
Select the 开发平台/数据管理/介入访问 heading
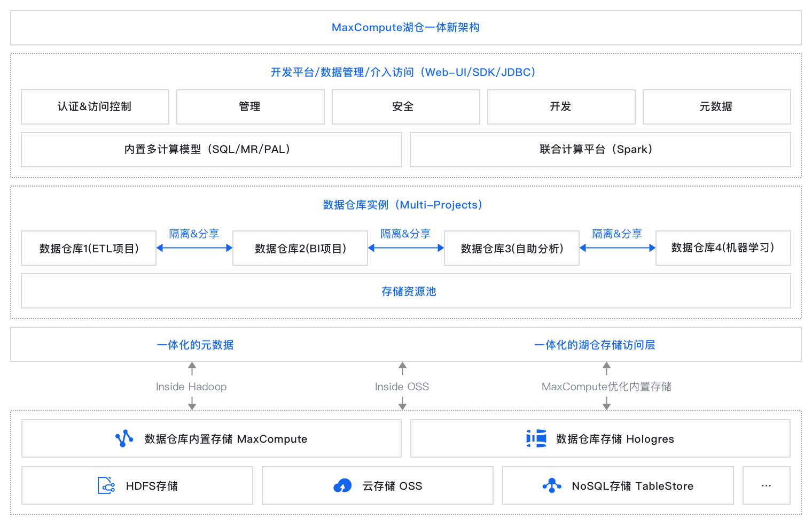pyautogui.click(x=403, y=72)
